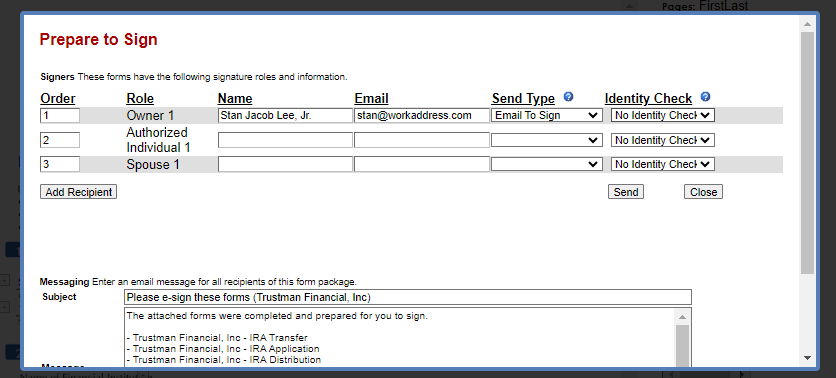Open Send Type dropdown for Owner 1

[546, 115]
